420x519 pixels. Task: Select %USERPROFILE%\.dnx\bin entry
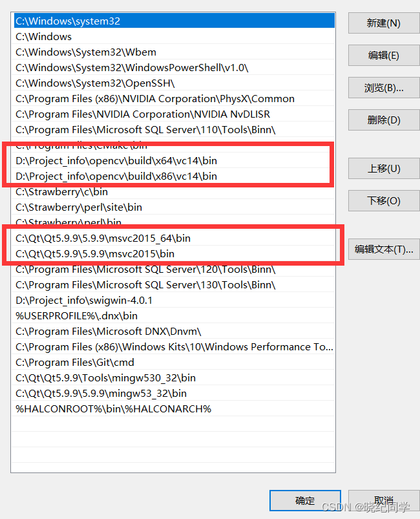174,316
